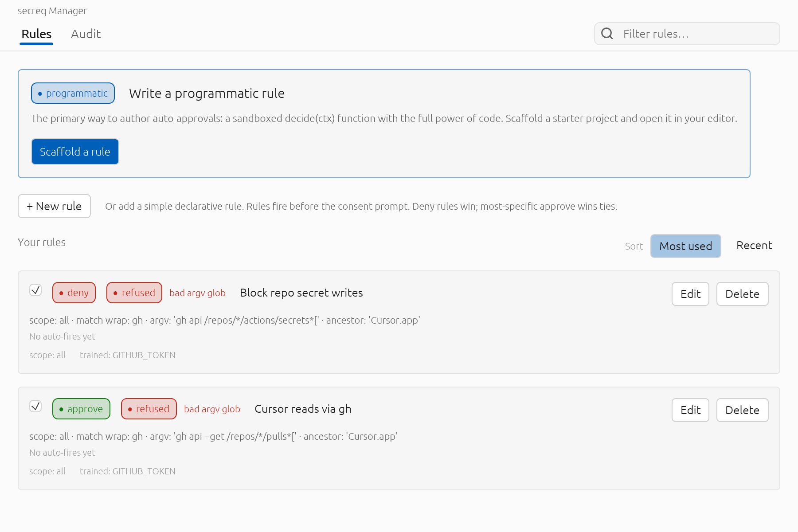Click the 'Your rules' section label
798x532 pixels.
pyautogui.click(x=42, y=243)
